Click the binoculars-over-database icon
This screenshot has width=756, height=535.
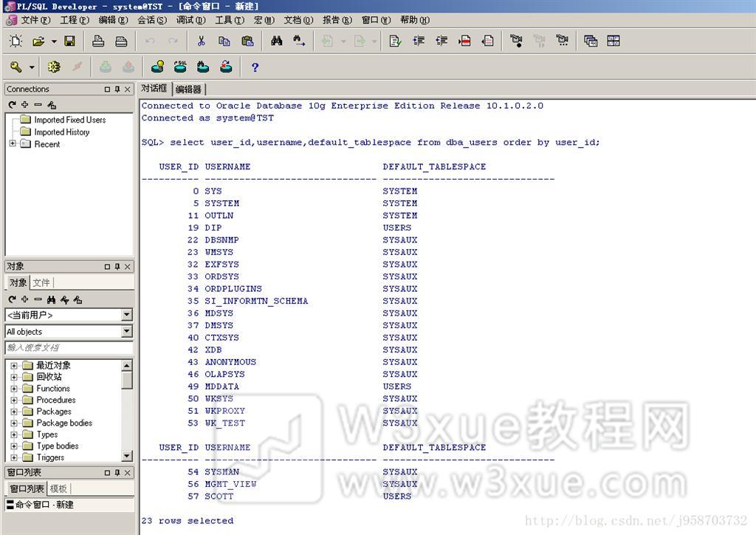pyautogui.click(x=204, y=67)
